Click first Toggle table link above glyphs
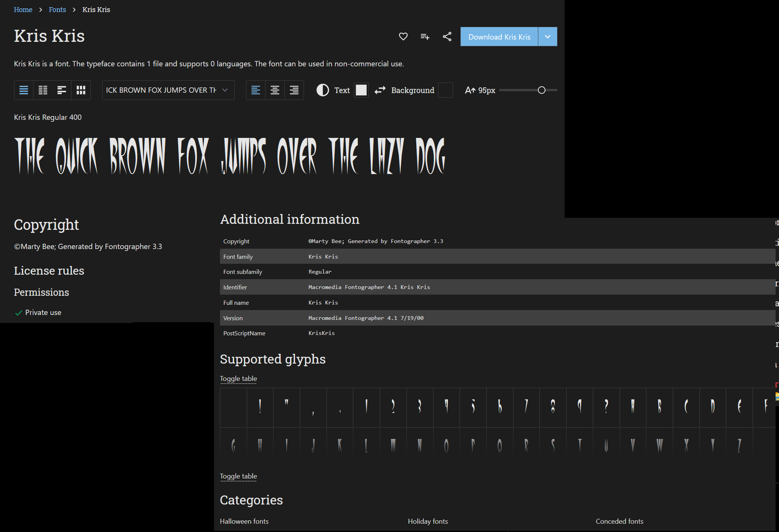The height and width of the screenshot is (532, 779). coord(238,379)
